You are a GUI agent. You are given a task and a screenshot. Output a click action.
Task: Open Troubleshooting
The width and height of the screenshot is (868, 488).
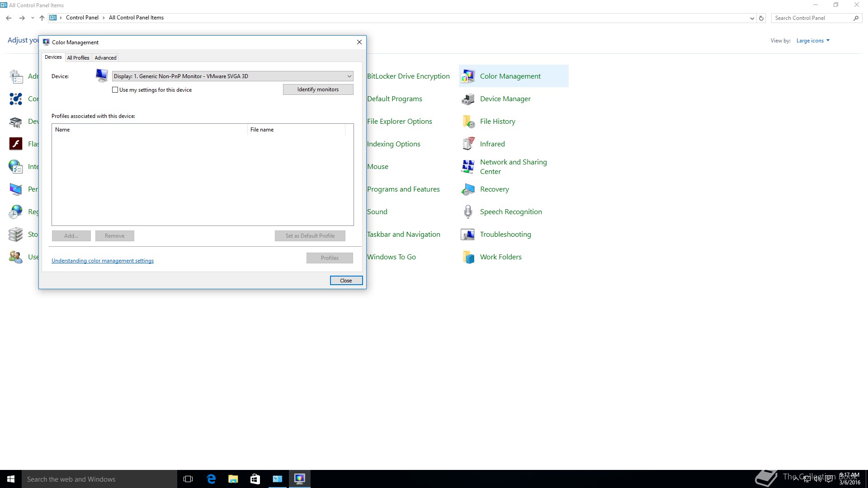point(505,234)
